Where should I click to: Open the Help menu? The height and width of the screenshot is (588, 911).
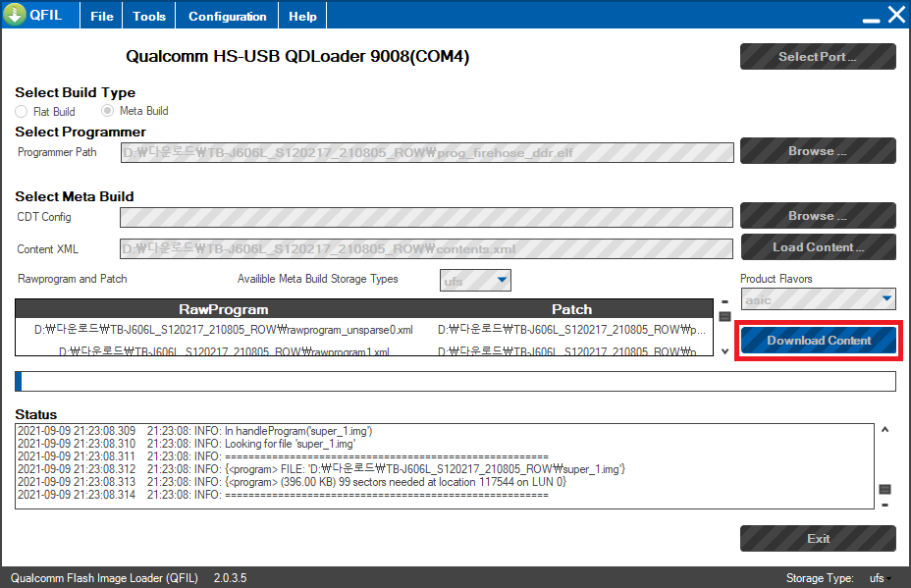(x=302, y=17)
